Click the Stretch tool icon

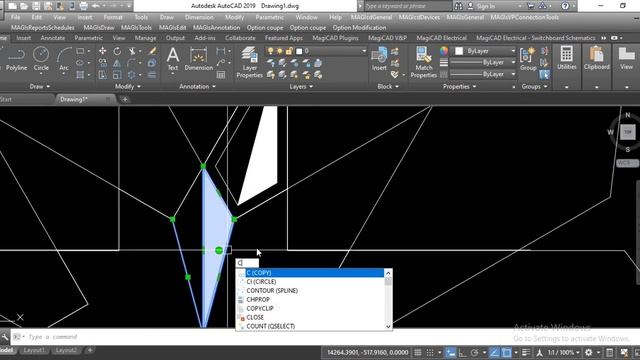coord(102,75)
